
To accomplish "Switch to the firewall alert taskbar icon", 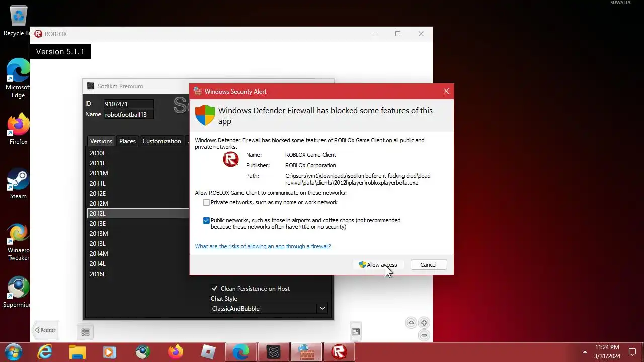I will point(306,352).
